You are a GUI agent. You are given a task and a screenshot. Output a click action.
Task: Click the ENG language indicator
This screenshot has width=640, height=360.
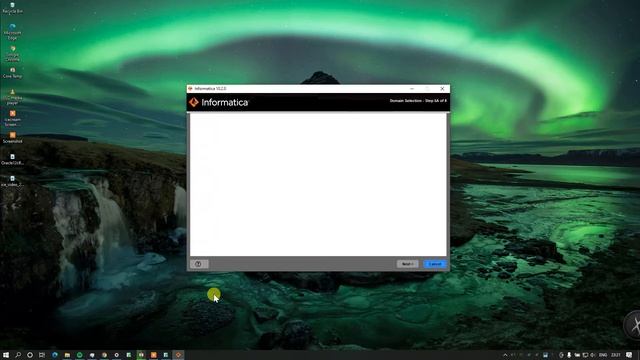point(603,355)
